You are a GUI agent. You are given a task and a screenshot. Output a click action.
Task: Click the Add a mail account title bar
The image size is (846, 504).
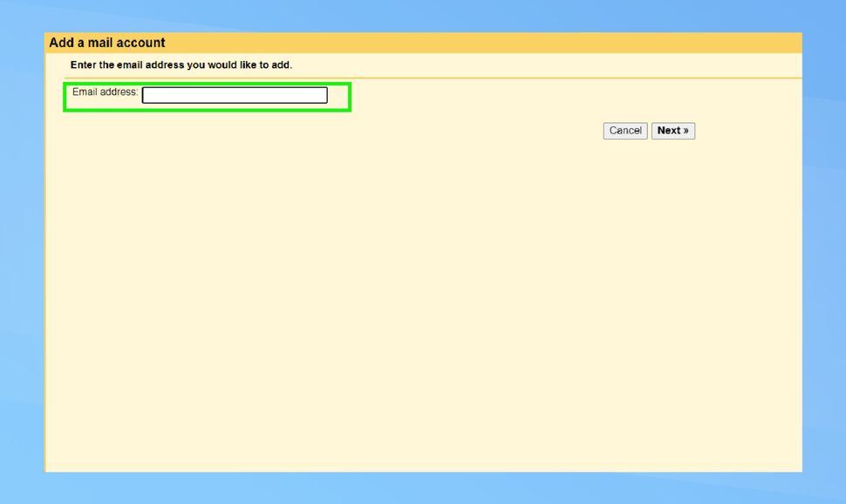pyautogui.click(x=106, y=42)
